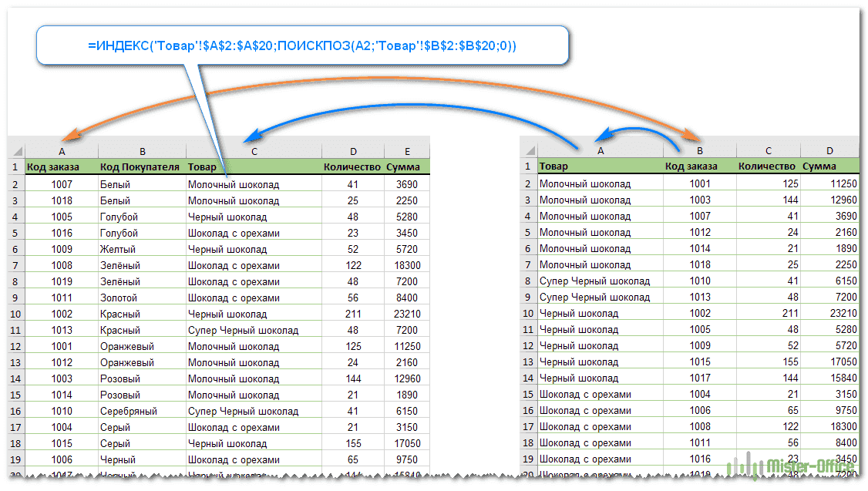
Task: Select column E header in the left sheet
Action: pyautogui.click(x=407, y=151)
